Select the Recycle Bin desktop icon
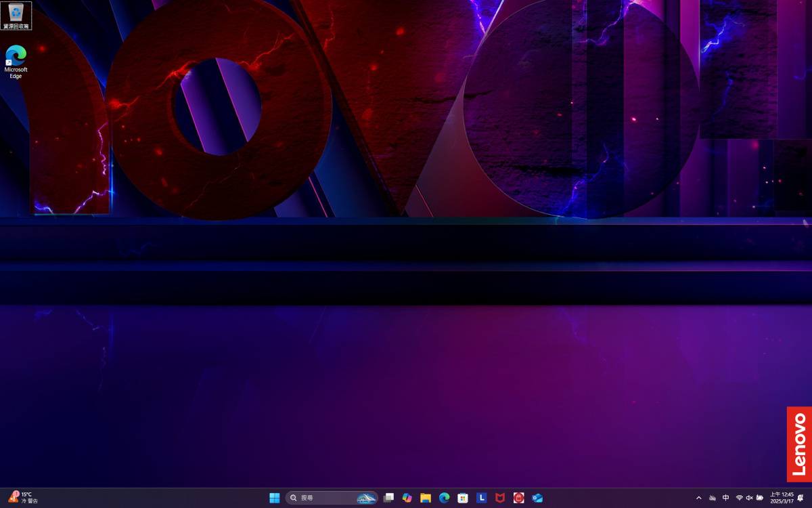This screenshot has width=812, height=508. (16, 16)
